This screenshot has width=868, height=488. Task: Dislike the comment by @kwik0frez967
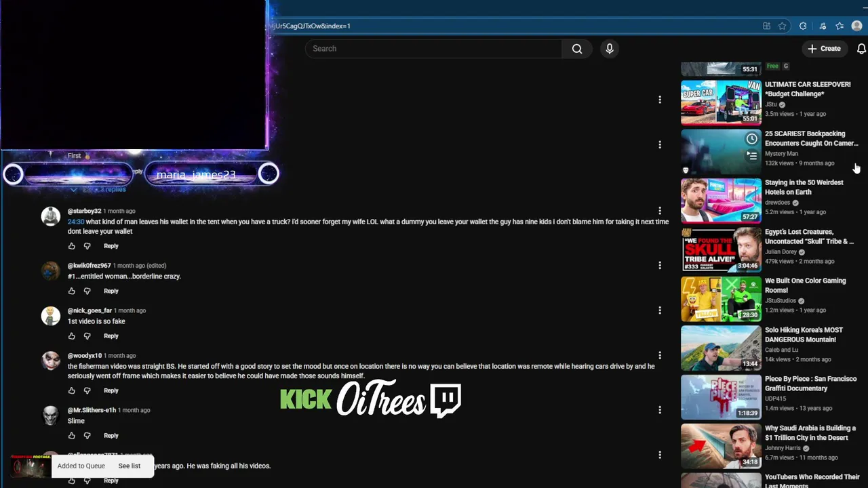pyautogui.click(x=87, y=291)
